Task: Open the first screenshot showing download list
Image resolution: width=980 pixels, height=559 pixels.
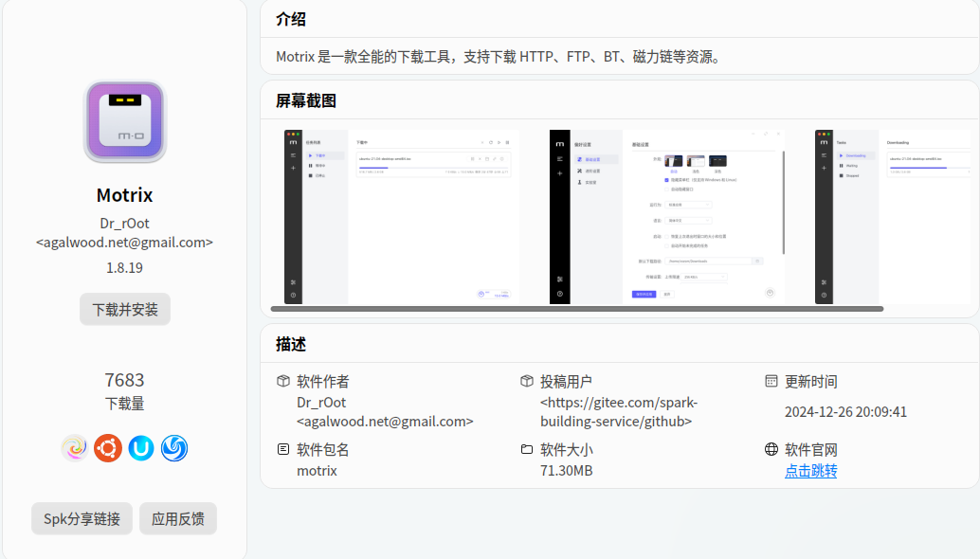Action: [401, 217]
